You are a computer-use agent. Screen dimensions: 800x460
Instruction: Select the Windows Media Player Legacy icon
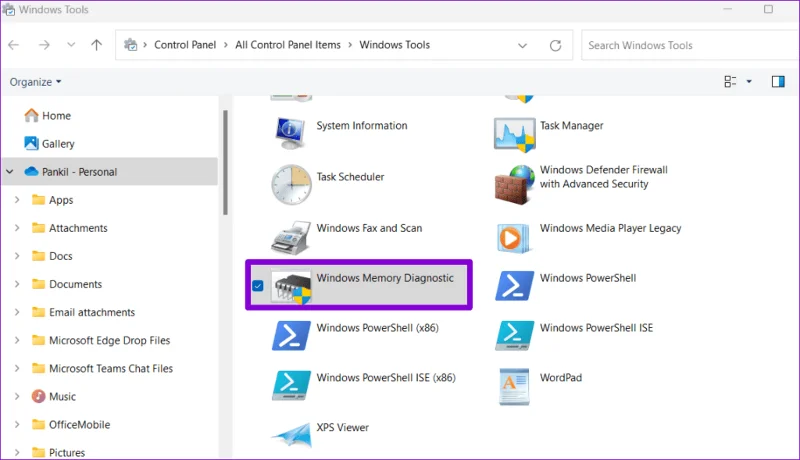(513, 238)
